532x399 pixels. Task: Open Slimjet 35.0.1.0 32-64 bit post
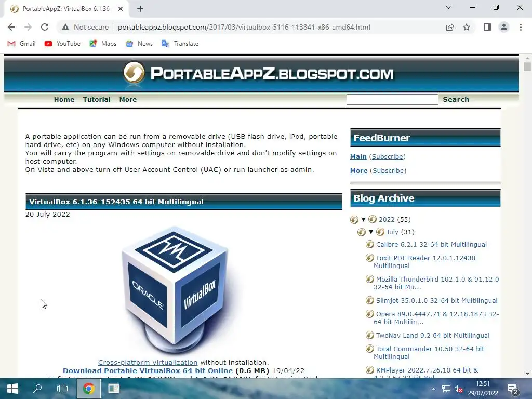pyautogui.click(x=436, y=301)
